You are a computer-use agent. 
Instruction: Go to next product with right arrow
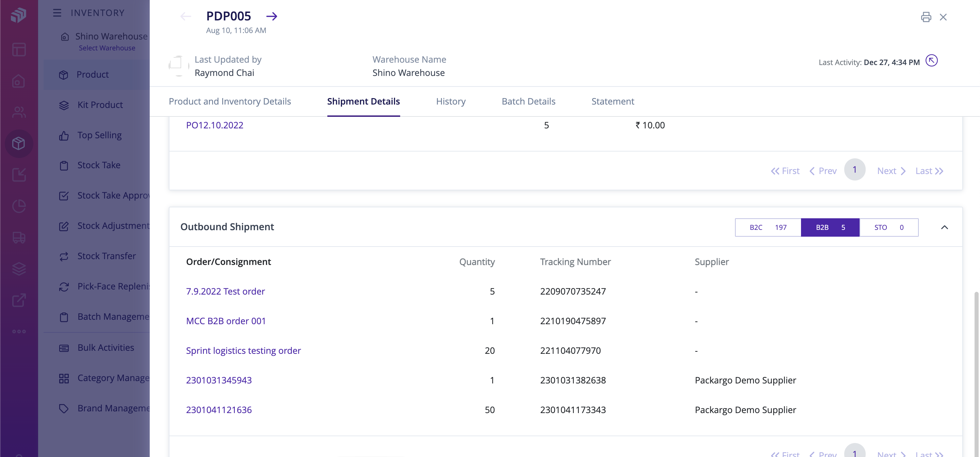click(x=272, y=16)
